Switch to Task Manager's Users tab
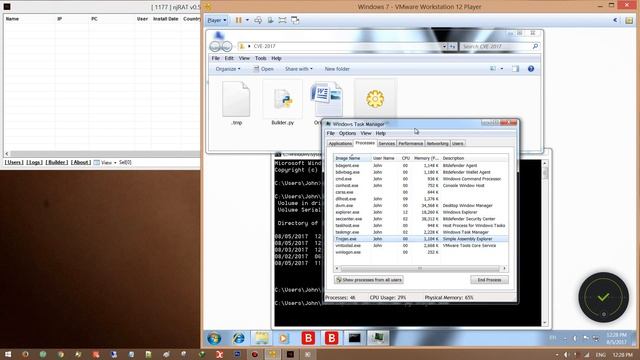This screenshot has width=640, height=360. (458, 144)
